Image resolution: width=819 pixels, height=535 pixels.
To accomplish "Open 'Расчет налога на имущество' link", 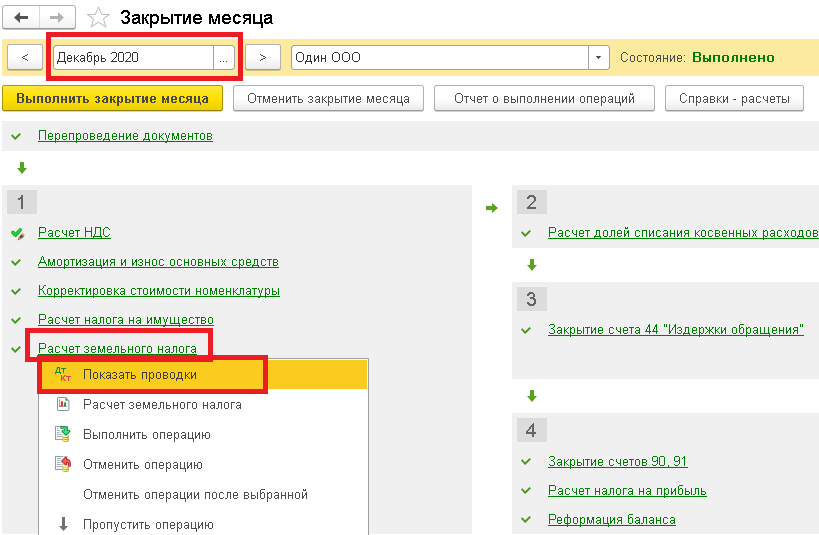I will coord(126,319).
